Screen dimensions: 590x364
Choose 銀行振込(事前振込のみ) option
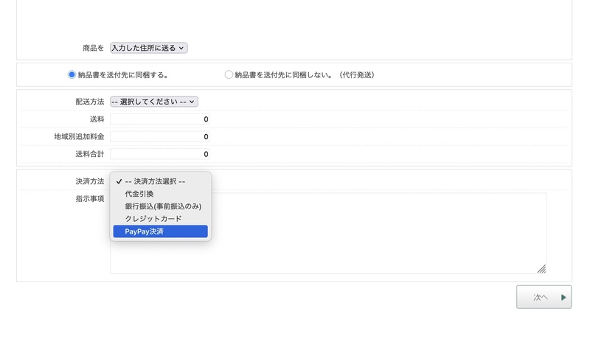click(x=160, y=206)
